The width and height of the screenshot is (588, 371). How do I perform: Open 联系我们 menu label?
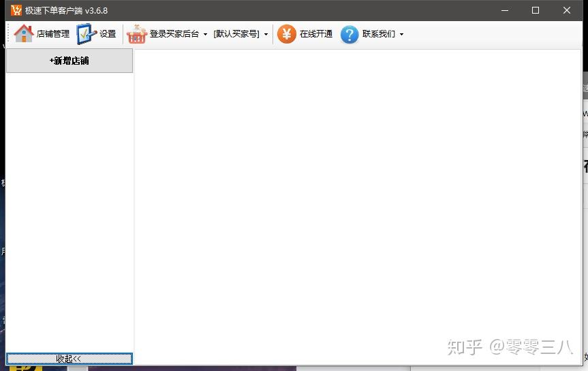[x=379, y=34]
